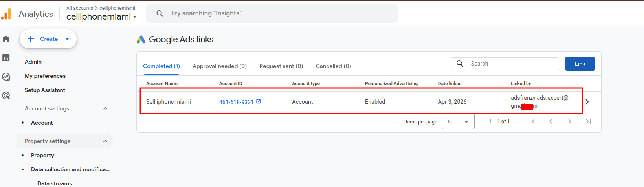Expand the Property tree item
Viewport: 644px width, 187px height.
23,155
